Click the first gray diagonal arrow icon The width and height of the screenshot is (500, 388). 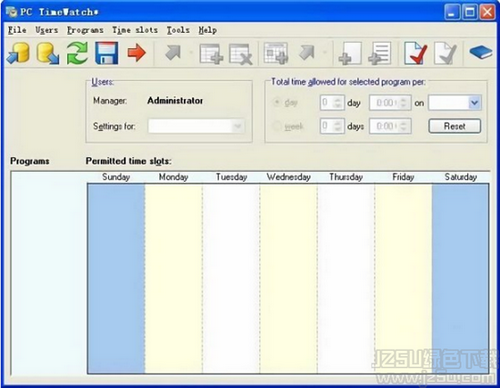point(173,53)
